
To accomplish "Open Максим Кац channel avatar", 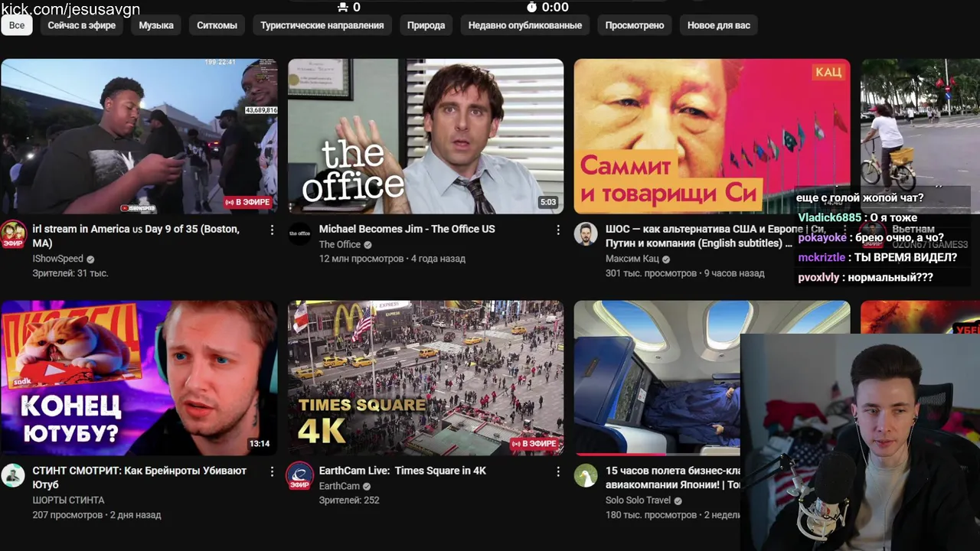I will (586, 233).
